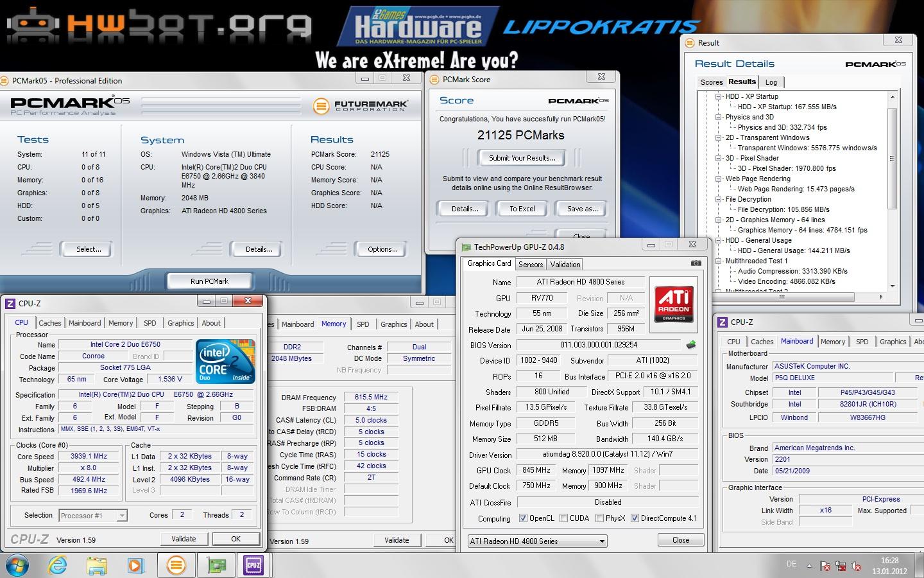This screenshot has width=924, height=578.
Task: Click title icon of CPU-Z Mainboard window
Action: pyautogui.click(x=723, y=322)
